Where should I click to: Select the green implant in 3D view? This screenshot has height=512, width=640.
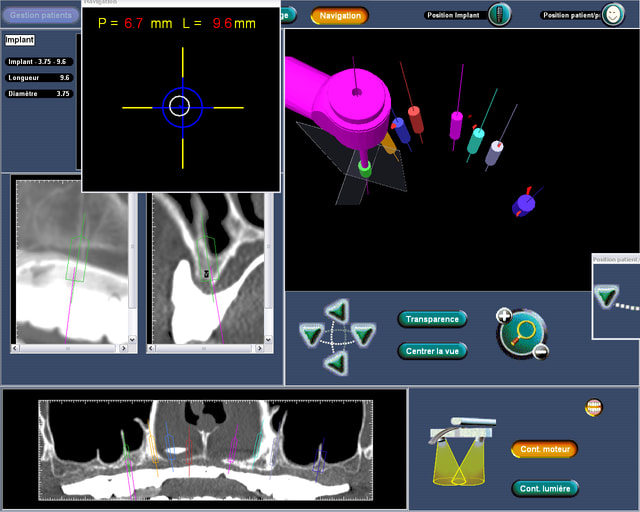365,170
